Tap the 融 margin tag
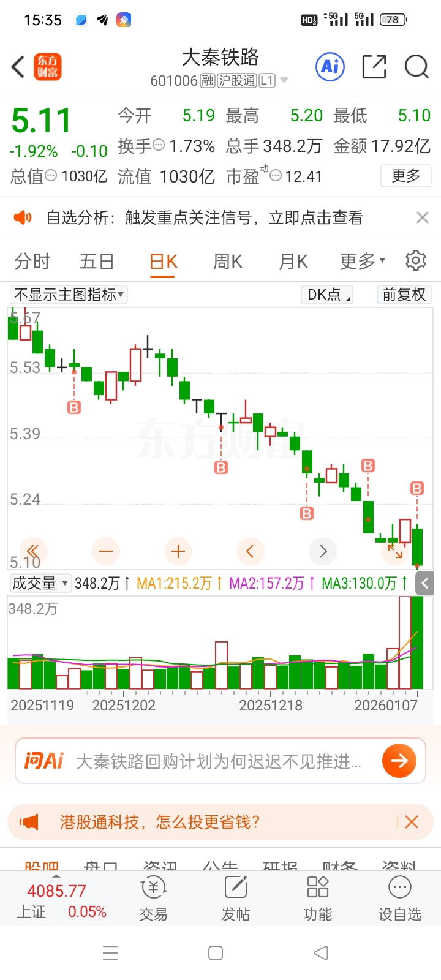441x980 pixels. point(208,81)
